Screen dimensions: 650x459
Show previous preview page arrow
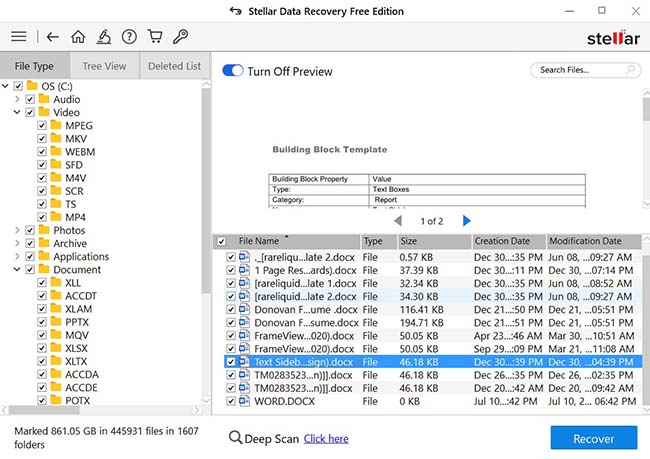(x=398, y=221)
